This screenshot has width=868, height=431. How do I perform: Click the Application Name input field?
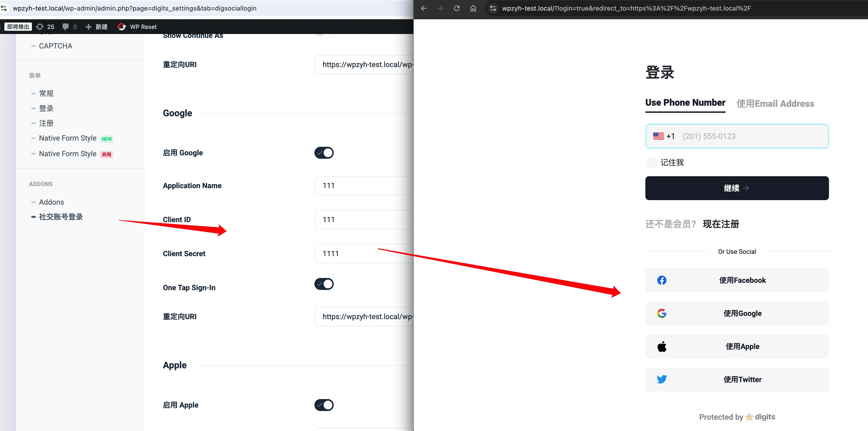364,185
